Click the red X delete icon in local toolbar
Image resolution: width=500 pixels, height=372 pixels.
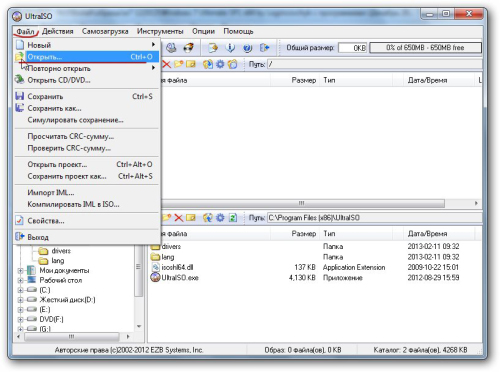click(179, 218)
